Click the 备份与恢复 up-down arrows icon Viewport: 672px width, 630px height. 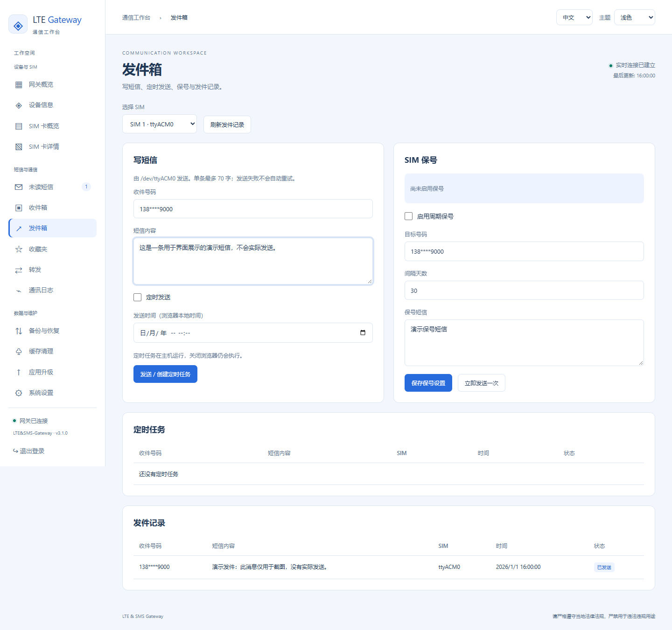pyautogui.click(x=19, y=331)
